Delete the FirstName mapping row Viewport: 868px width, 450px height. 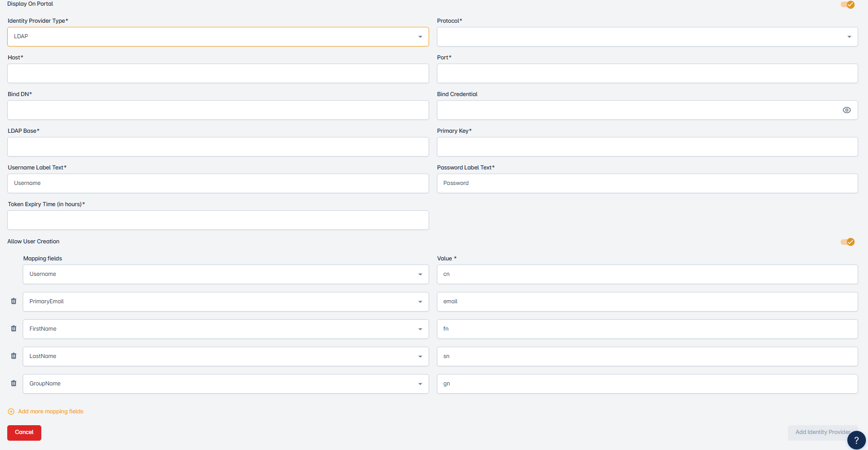tap(14, 329)
